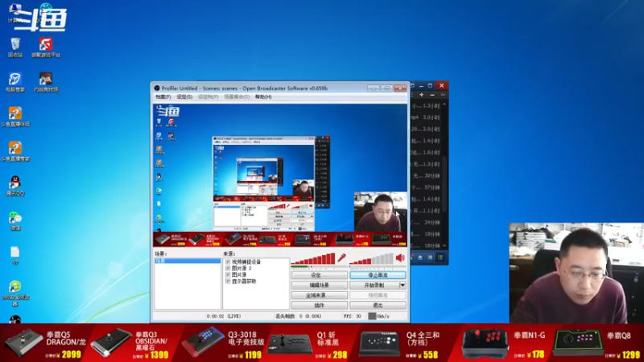
Task: Click the 退出 (exit) button in OBS
Action: point(378,305)
